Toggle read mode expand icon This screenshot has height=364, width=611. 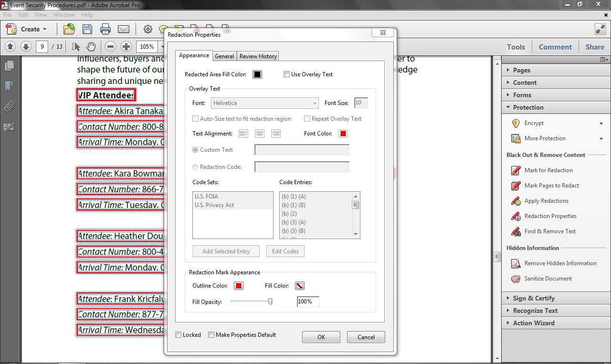(x=600, y=29)
